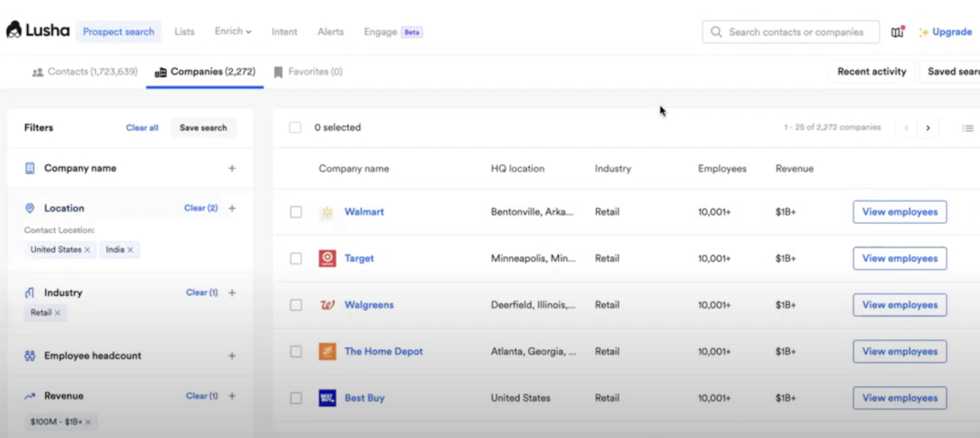Image resolution: width=980 pixels, height=438 pixels.
Task: Click the Location pin icon
Action: click(x=30, y=208)
